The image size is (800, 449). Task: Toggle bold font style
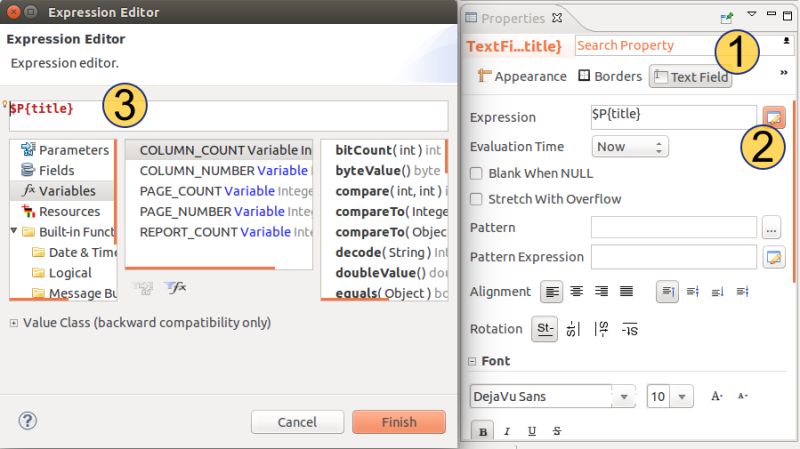pos(483,432)
